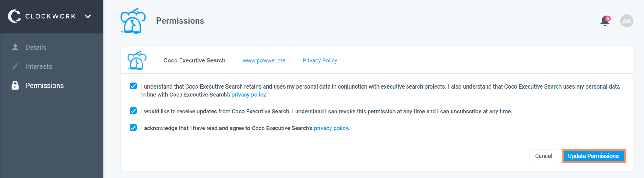Click the Clockwork logo icon
The height and width of the screenshot is (178, 644).
pyautogui.click(x=14, y=16)
